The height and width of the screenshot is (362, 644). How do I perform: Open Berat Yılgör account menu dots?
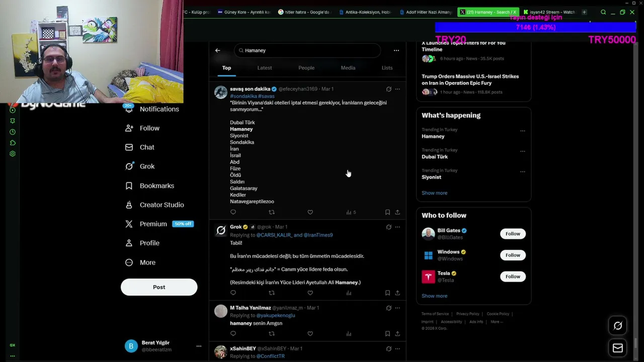coord(199,346)
